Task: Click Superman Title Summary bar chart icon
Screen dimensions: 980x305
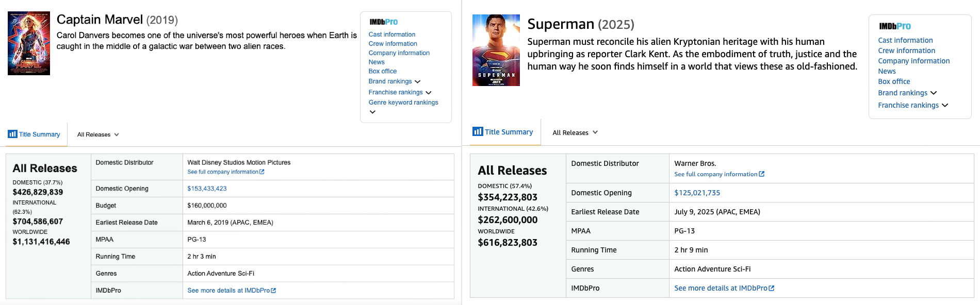Action: click(x=478, y=131)
